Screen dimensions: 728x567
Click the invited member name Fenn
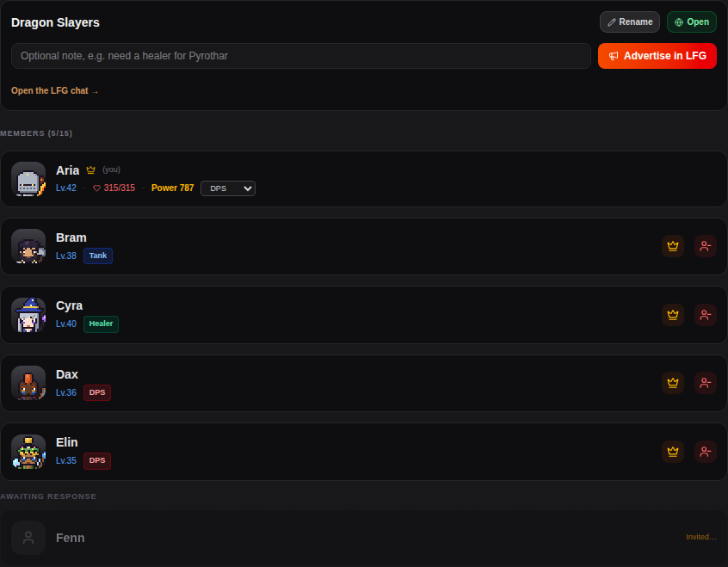tap(70, 538)
